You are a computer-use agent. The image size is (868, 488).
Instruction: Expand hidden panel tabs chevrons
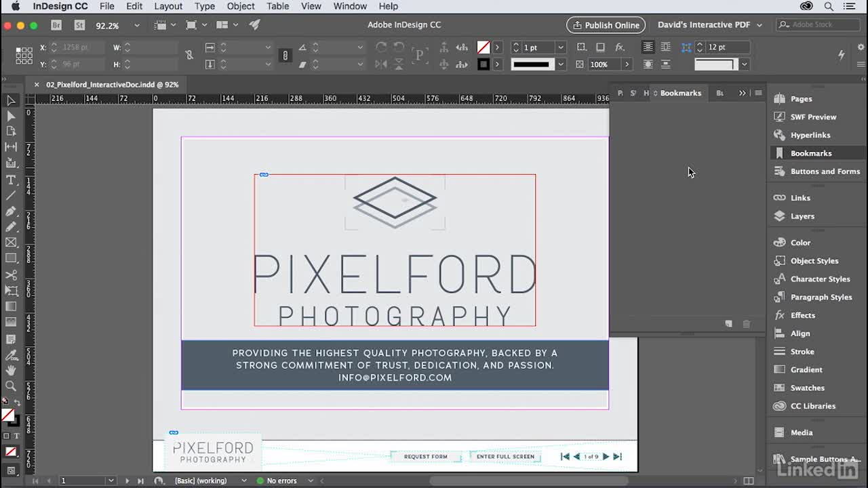[742, 93]
